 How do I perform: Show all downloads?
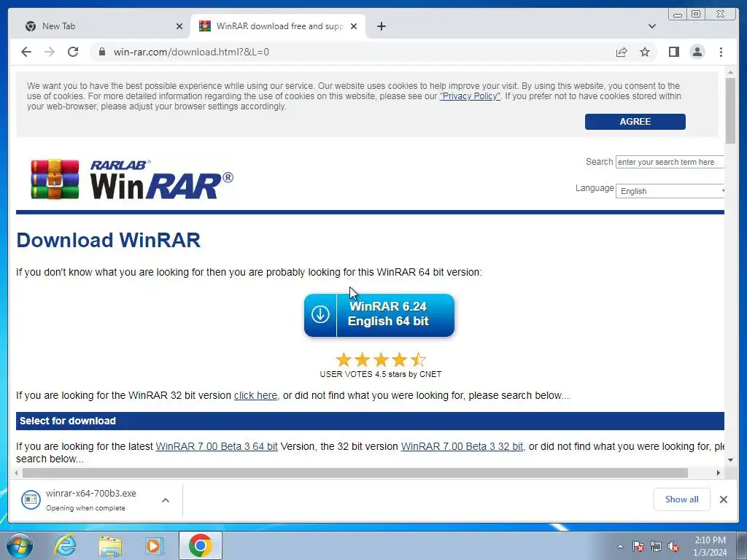click(682, 499)
